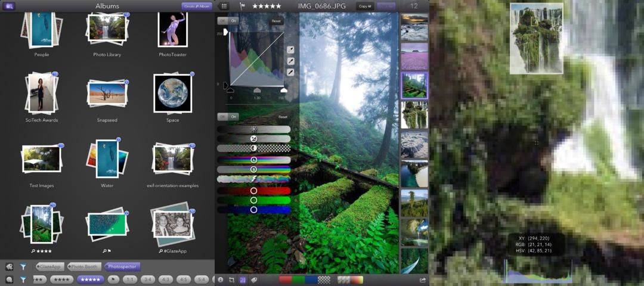Toggle the Photospector keyword filter

click(x=122, y=266)
